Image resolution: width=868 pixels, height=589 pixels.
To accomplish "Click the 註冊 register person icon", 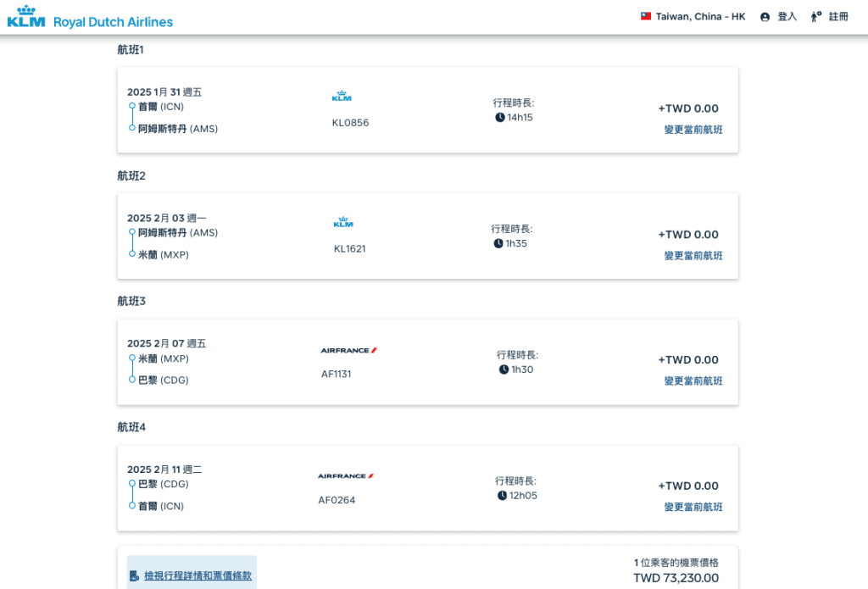I will (816, 17).
